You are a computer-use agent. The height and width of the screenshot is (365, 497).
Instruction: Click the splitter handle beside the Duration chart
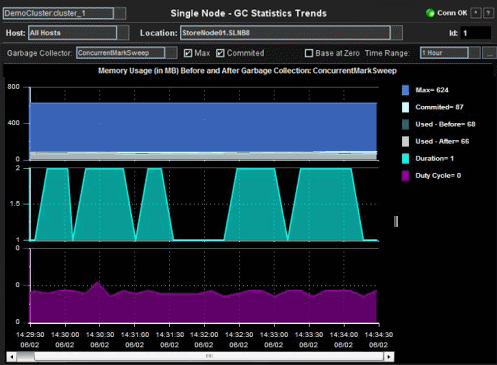[396, 221]
